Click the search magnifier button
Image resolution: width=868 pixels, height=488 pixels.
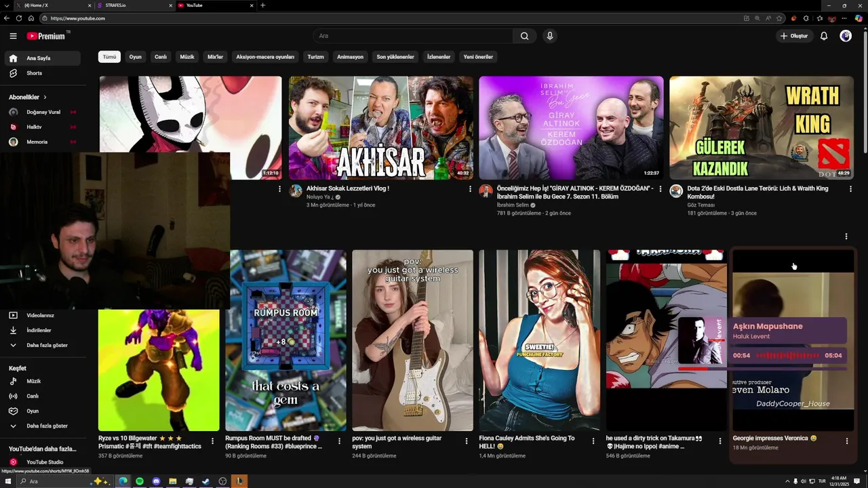[x=524, y=36]
